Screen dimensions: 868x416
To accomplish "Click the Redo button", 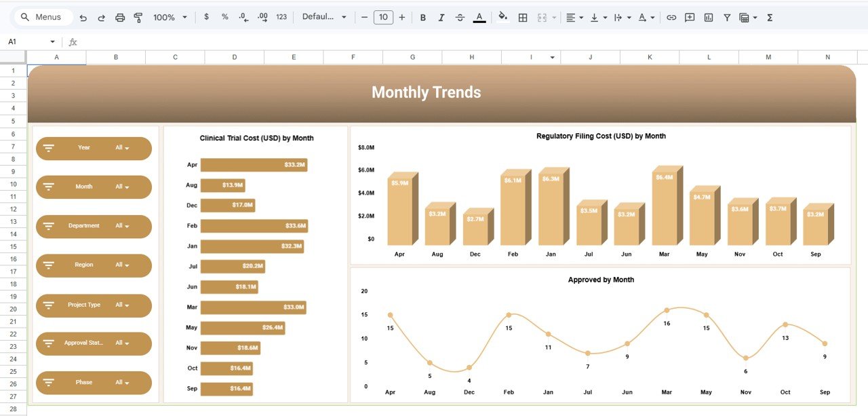I will [100, 17].
